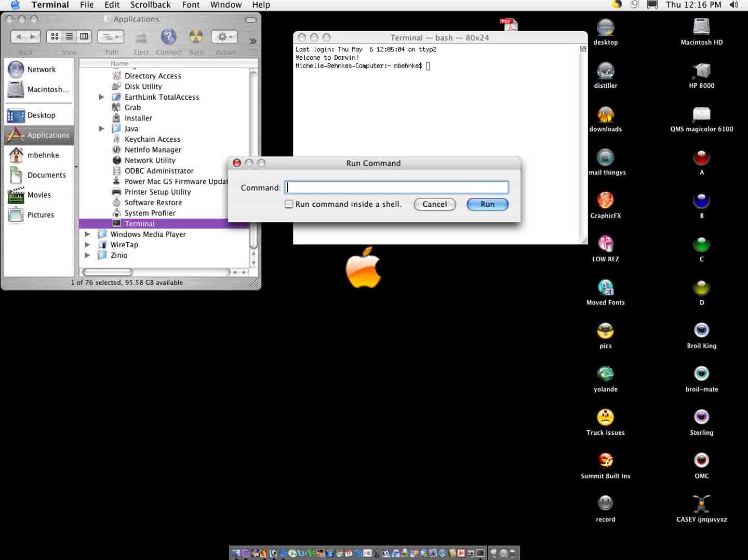The height and width of the screenshot is (560, 748).
Task: Click the Terminal window prompt area
Action: click(428, 66)
